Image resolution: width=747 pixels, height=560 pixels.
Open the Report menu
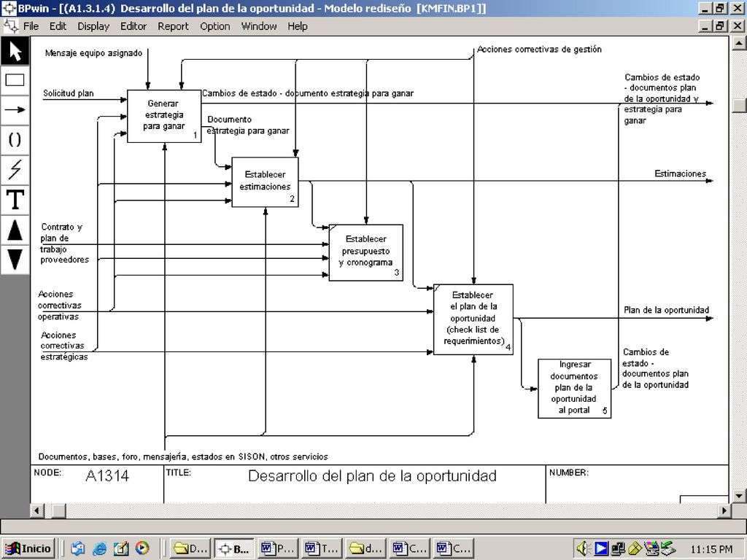pyautogui.click(x=173, y=26)
